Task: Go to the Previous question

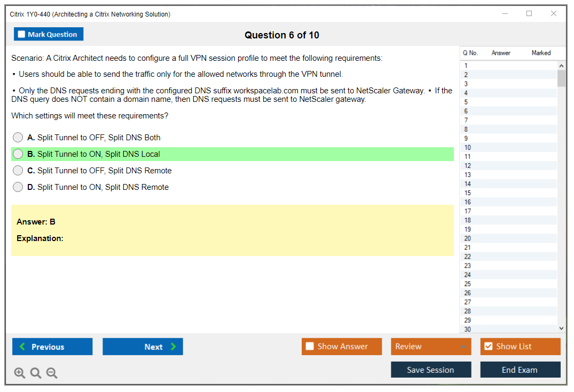Action: coord(52,347)
